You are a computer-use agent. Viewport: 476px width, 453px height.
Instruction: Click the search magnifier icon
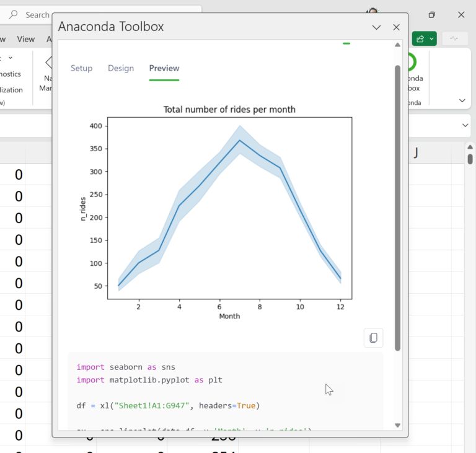[x=13, y=15]
